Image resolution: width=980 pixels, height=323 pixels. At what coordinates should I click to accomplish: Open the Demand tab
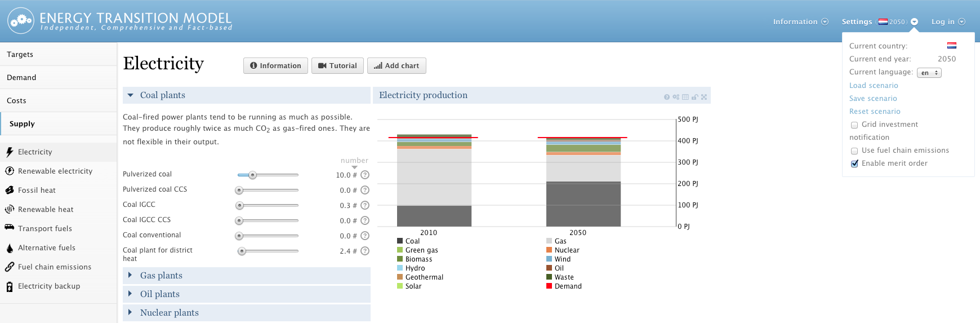[59, 77]
